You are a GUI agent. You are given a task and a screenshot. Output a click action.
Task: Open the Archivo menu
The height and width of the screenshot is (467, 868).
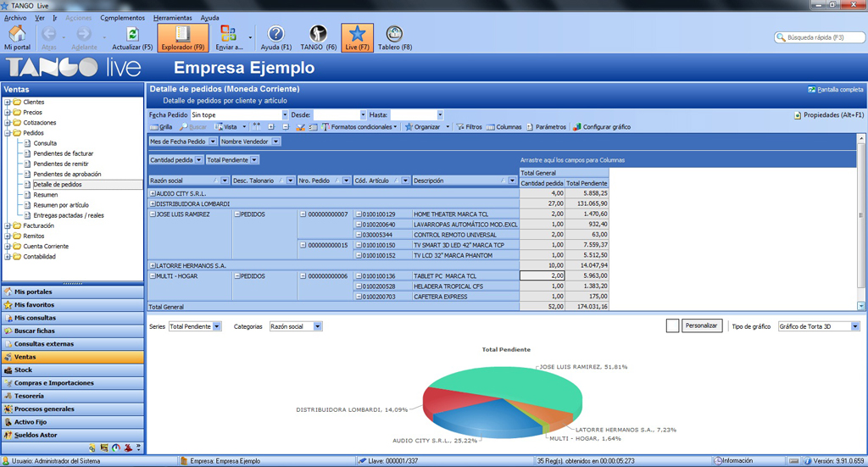click(15, 19)
